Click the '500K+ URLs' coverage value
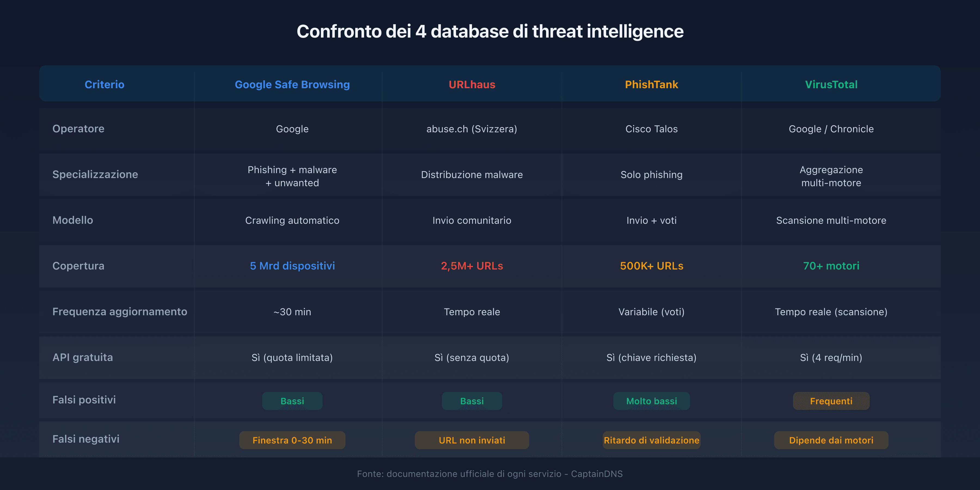Image resolution: width=980 pixels, height=490 pixels. 652,266
